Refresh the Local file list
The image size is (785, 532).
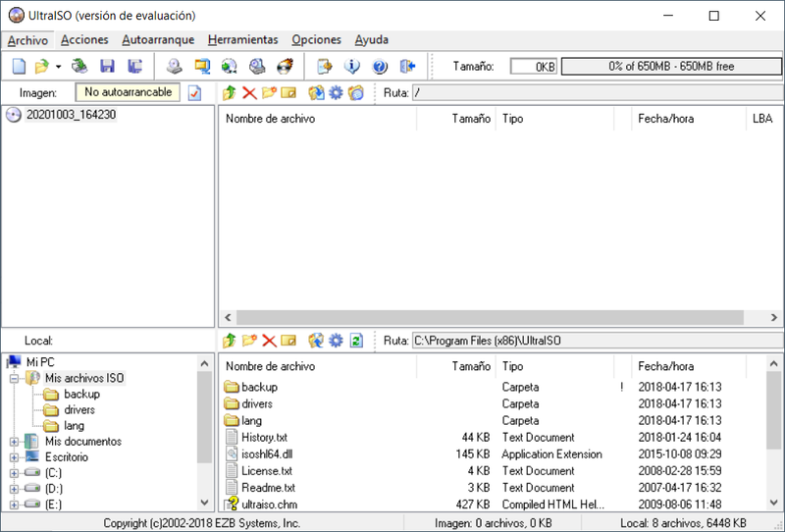(356, 341)
